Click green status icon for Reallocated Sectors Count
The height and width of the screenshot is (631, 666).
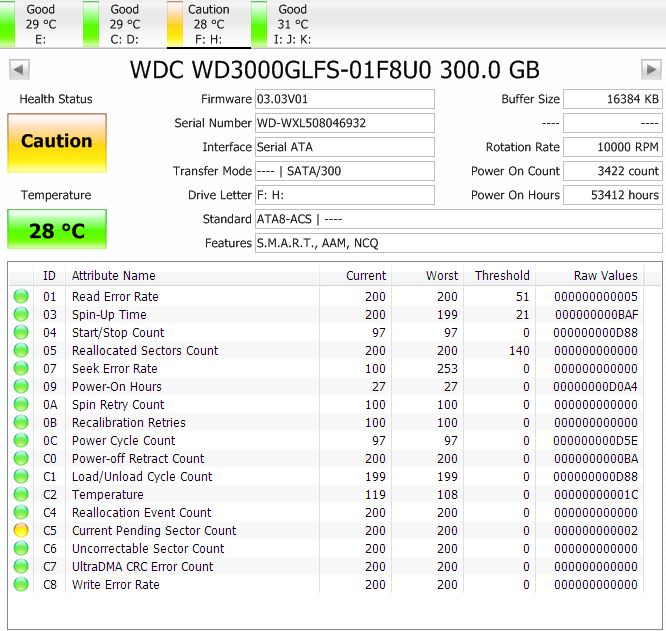coord(21,350)
